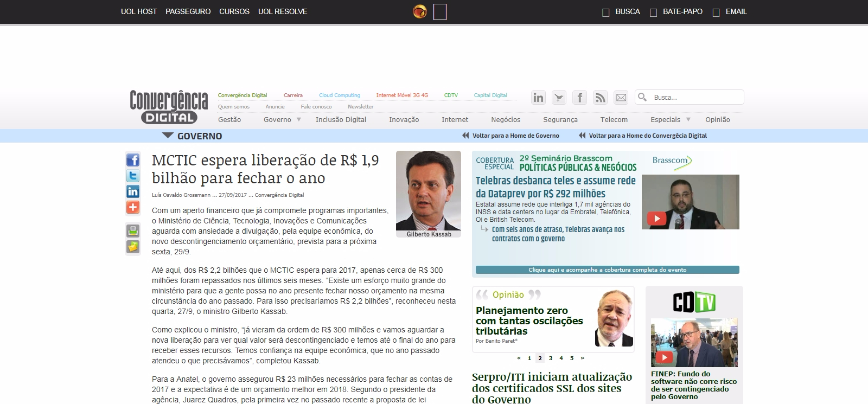Open the Negócios menu item
The image size is (868, 404).
[506, 119]
